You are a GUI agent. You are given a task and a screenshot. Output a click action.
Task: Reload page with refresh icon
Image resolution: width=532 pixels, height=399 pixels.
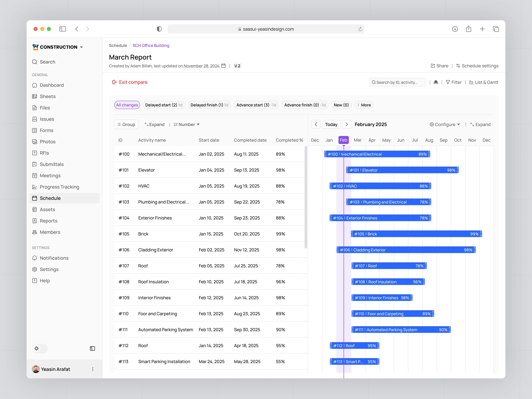(360, 29)
